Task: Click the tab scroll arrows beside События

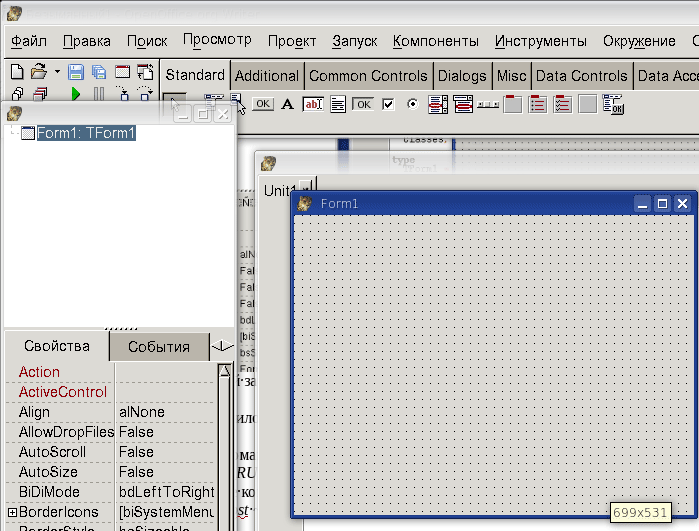Action: tap(222, 347)
